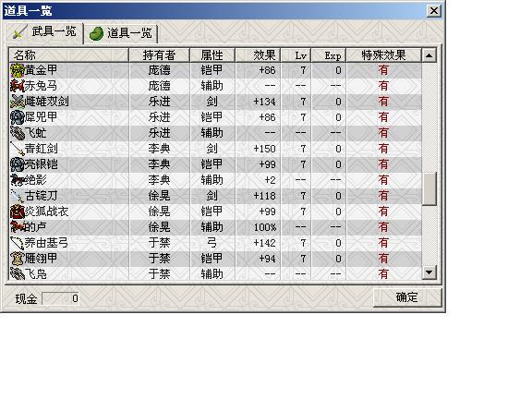Click the +142 effect value
532x399 pixels.
pyautogui.click(x=265, y=243)
